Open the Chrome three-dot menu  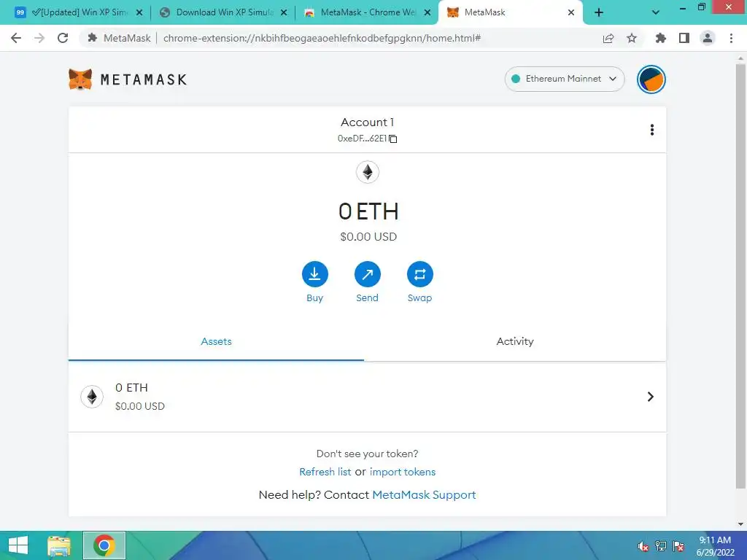(x=731, y=38)
